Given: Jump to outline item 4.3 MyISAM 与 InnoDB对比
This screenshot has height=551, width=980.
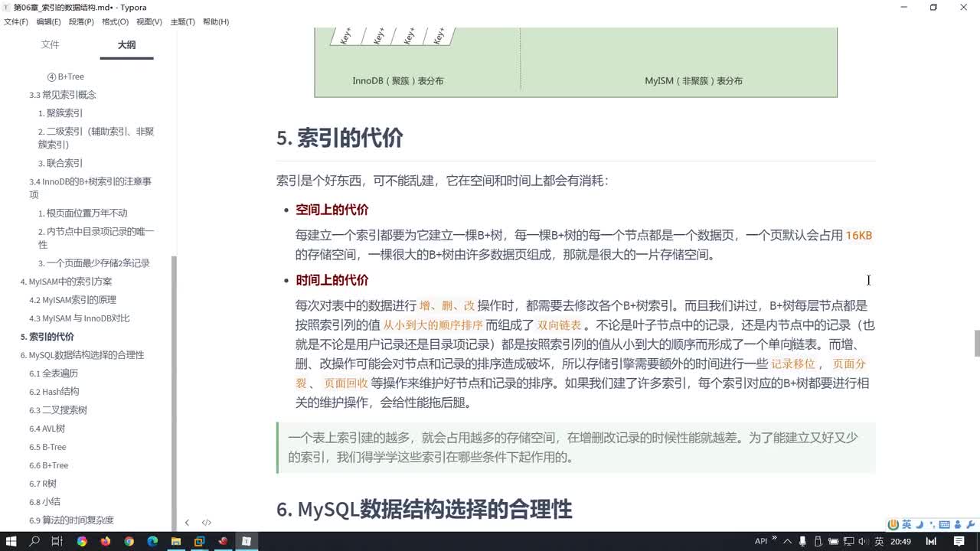Looking at the screenshot, I should pos(80,318).
